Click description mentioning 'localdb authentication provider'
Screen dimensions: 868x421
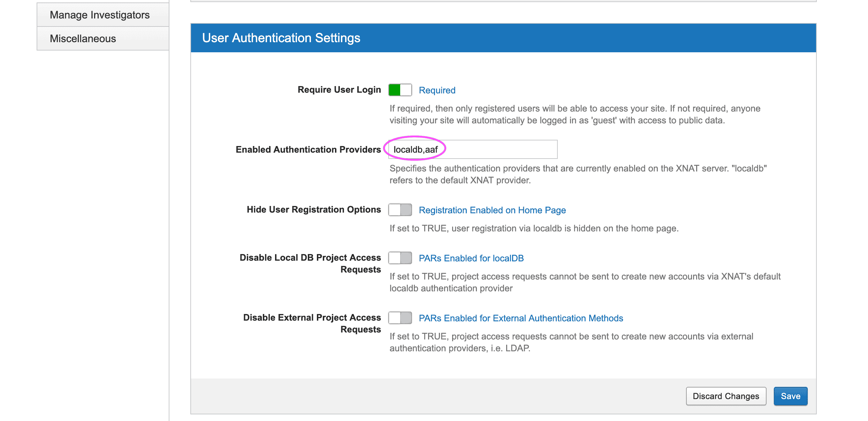point(585,282)
